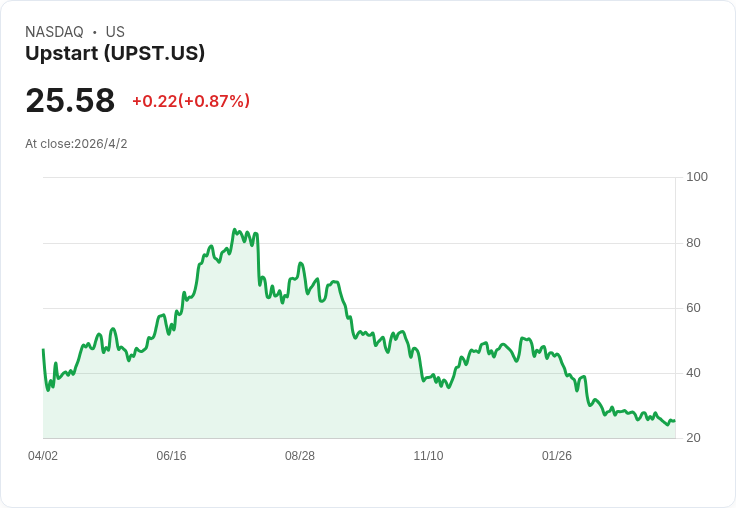Click the 25.58 current price

click(x=70, y=101)
